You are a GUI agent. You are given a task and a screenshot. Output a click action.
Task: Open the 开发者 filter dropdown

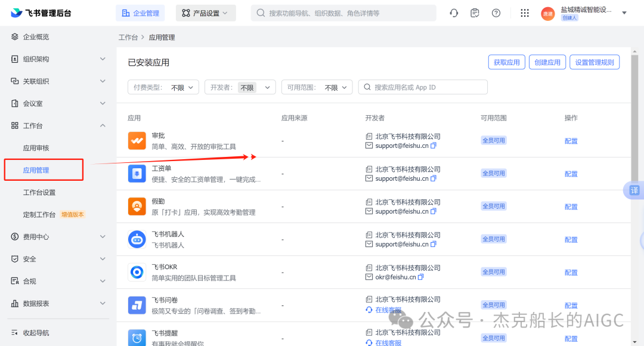[240, 87]
